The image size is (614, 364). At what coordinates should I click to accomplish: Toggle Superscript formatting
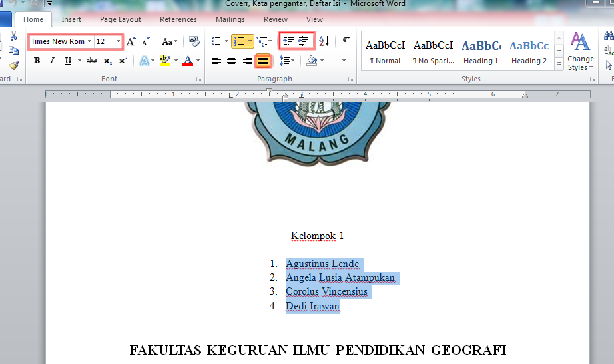pos(123,61)
